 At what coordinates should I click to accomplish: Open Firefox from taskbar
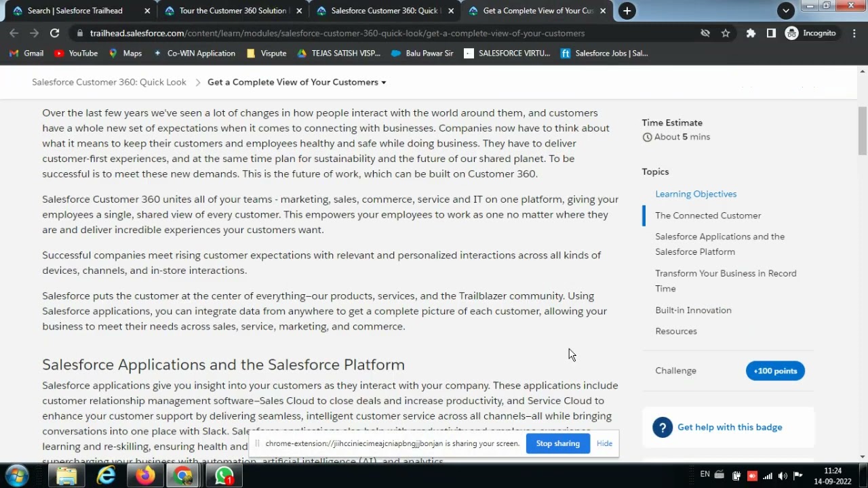[145, 476]
